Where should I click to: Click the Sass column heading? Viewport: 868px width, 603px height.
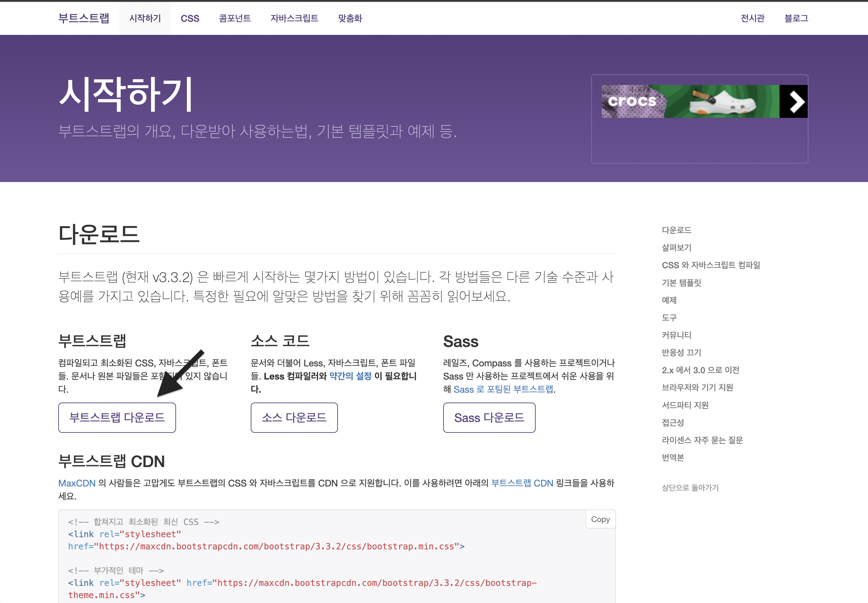[461, 342]
